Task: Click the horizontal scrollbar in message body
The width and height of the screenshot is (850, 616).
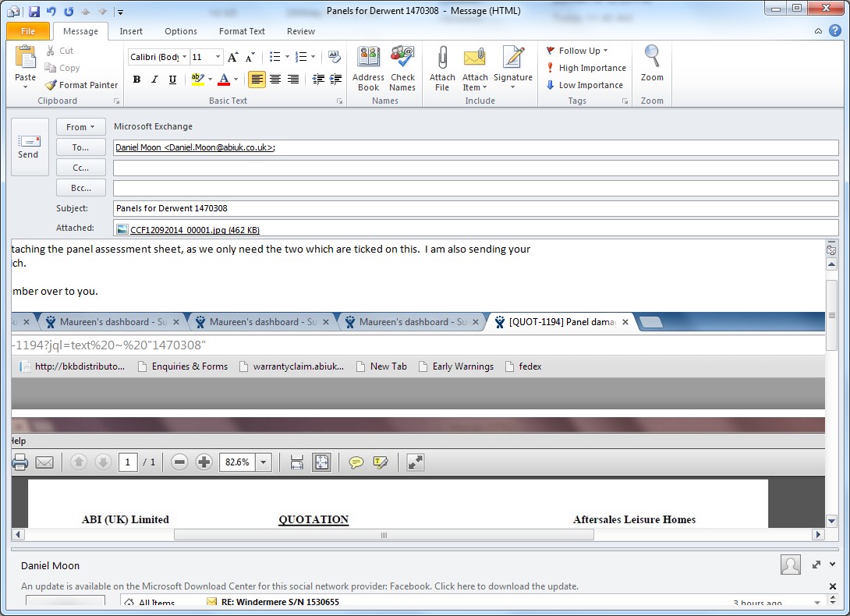Action: pos(384,535)
